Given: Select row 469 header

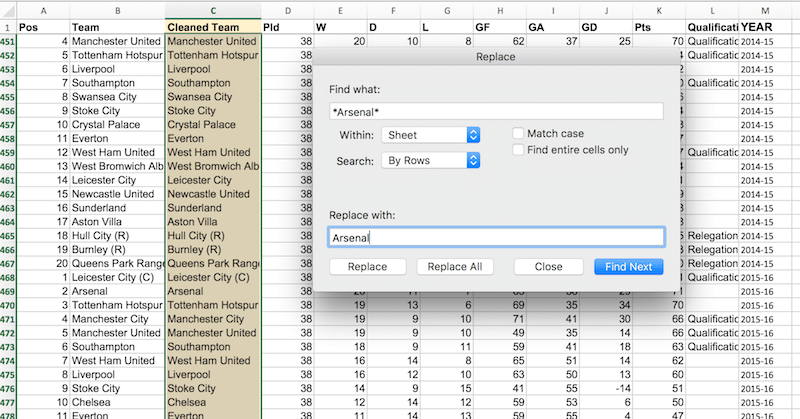Looking at the screenshot, I should (x=8, y=291).
